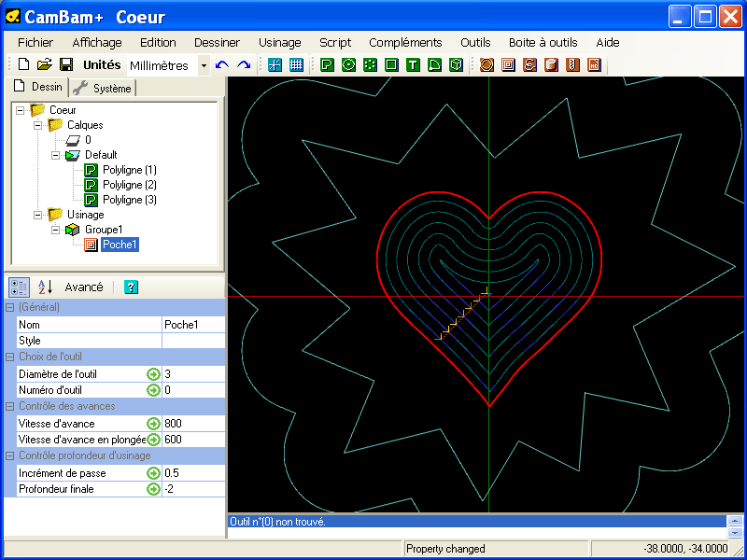Image resolution: width=747 pixels, height=560 pixels.
Task: Redo the last undone action
Action: 244,64
